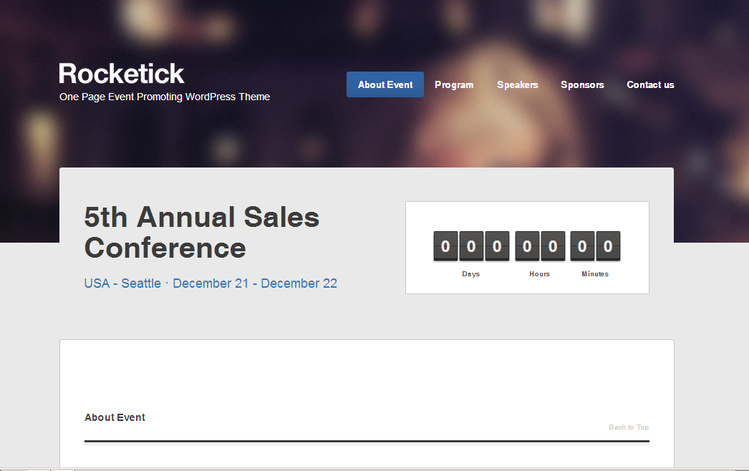Click the Back to Top link

coord(628,427)
